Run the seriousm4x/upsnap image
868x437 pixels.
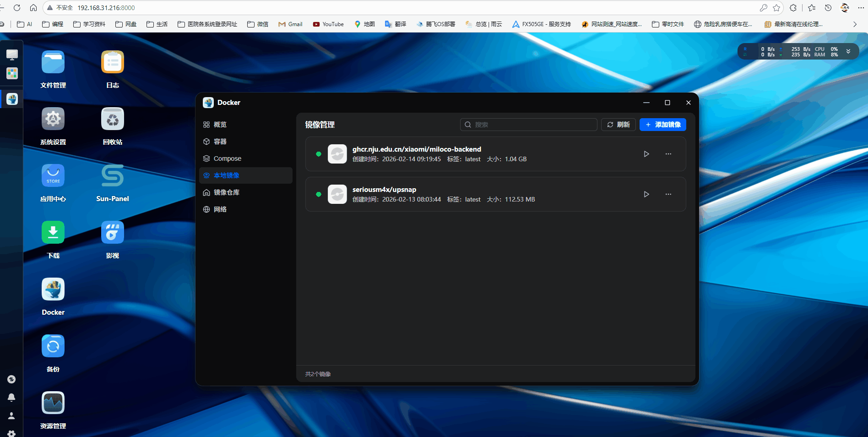(646, 194)
